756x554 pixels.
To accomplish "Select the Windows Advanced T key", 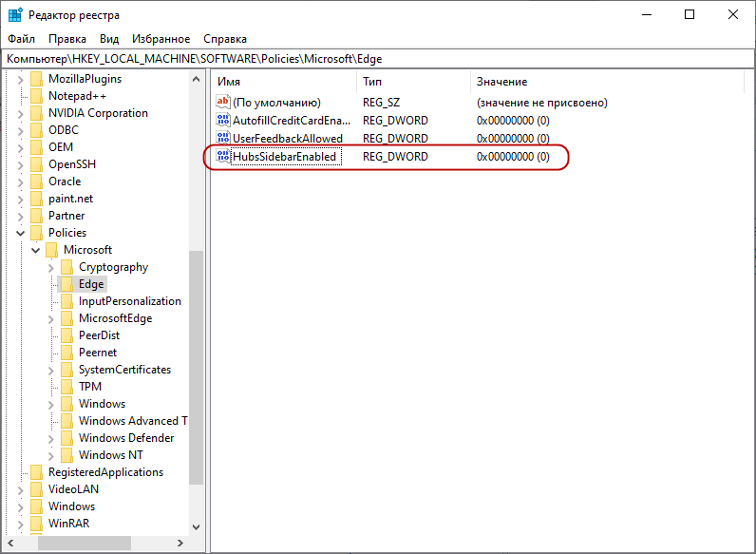I will click(133, 421).
